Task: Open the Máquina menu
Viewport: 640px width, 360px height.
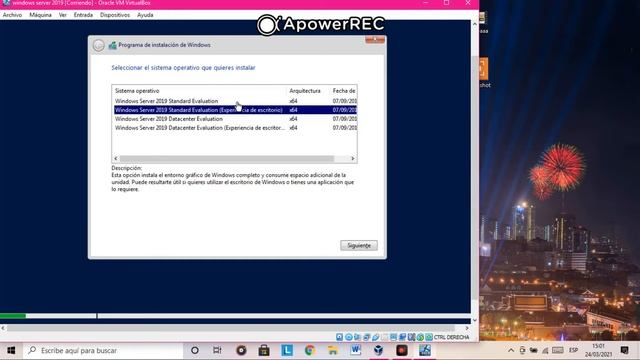Action: pyautogui.click(x=40, y=15)
